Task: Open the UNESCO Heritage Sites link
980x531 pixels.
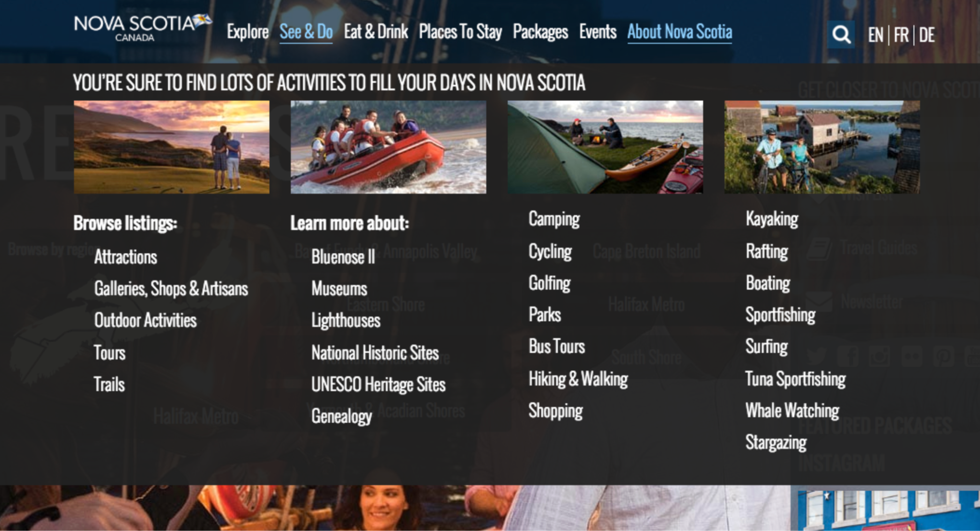Action: 379,384
